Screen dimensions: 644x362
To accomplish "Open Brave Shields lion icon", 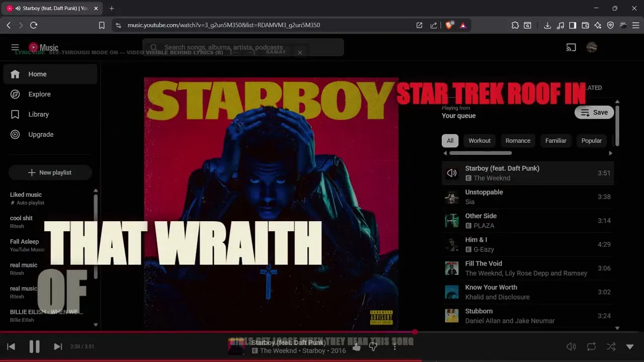I will (449, 25).
